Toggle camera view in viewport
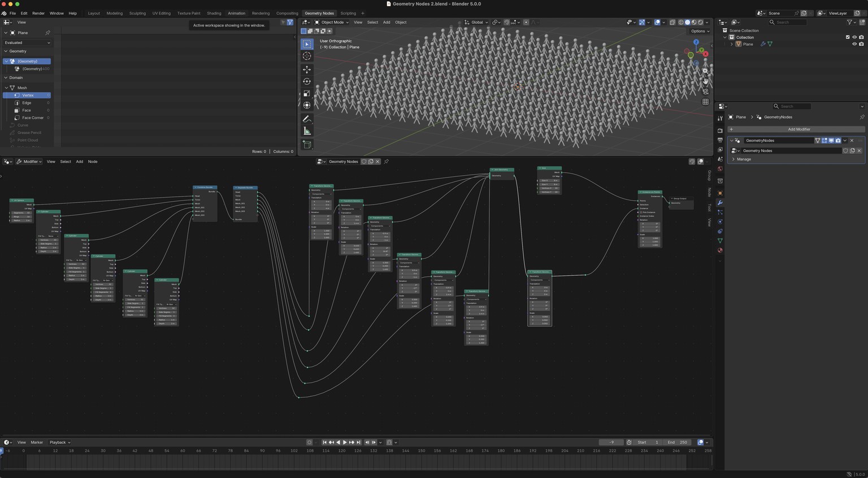The height and width of the screenshot is (478, 868). point(706,92)
